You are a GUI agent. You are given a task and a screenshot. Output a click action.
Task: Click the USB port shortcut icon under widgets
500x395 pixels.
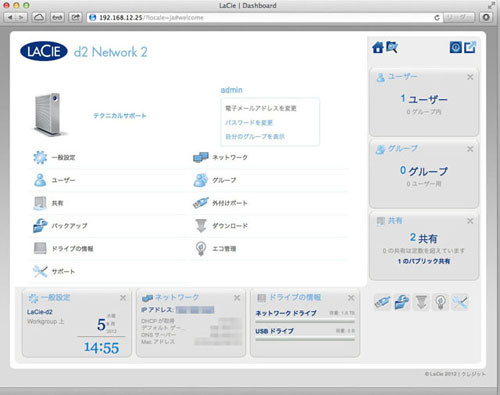382,302
